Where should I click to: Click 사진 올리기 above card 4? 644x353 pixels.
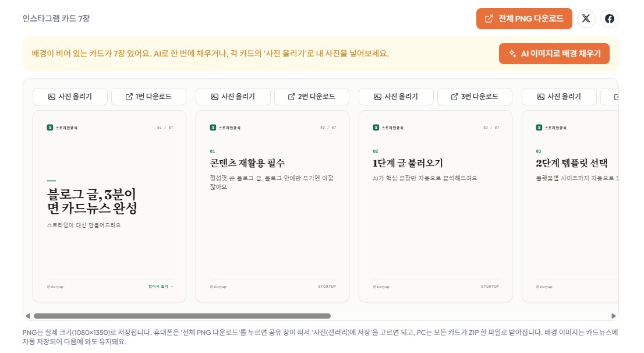point(560,97)
